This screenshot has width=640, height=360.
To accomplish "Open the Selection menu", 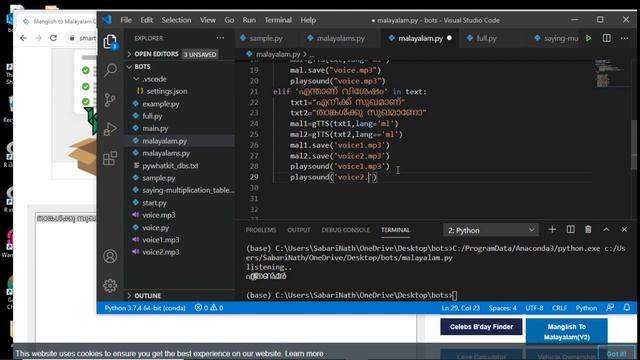I will pyautogui.click(x=176, y=20).
